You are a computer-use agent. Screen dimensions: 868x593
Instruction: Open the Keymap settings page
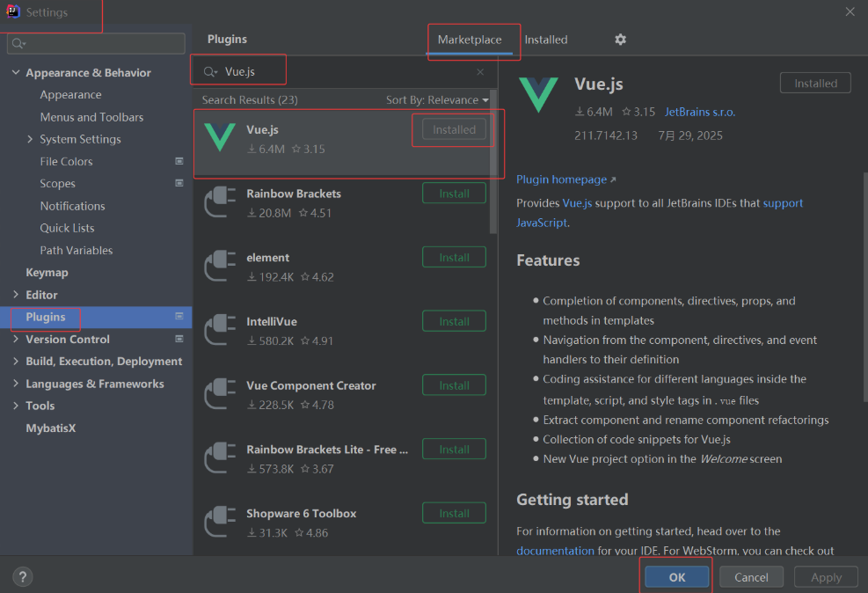pos(47,273)
